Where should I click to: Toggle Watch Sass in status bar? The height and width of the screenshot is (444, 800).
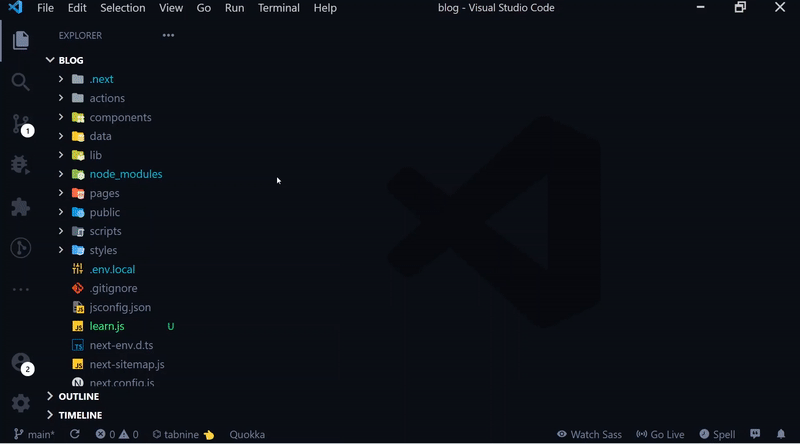pos(589,434)
